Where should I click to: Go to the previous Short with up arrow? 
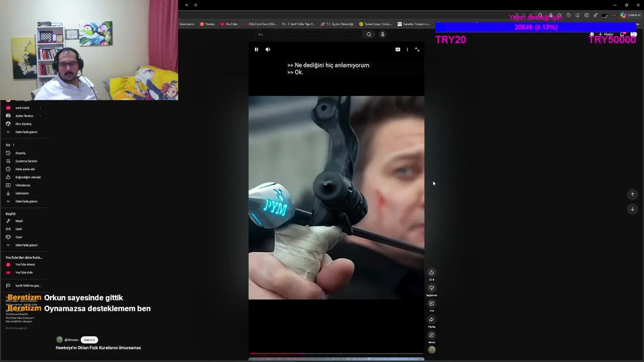(x=632, y=195)
